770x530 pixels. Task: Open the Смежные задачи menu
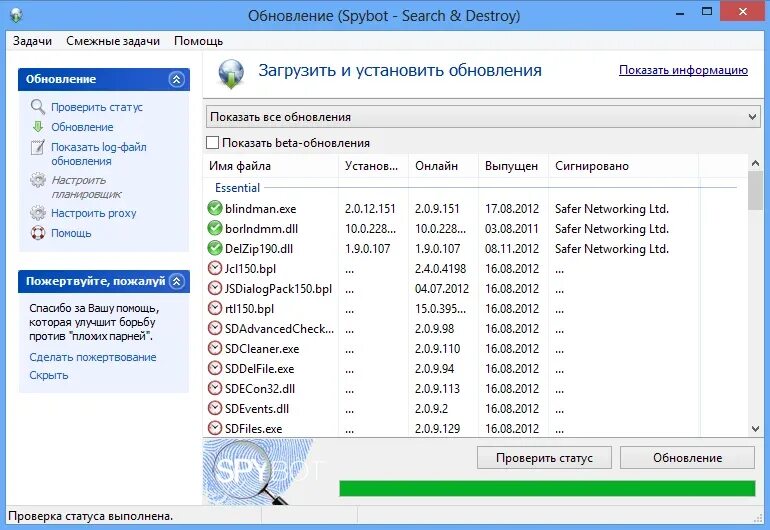pos(113,41)
